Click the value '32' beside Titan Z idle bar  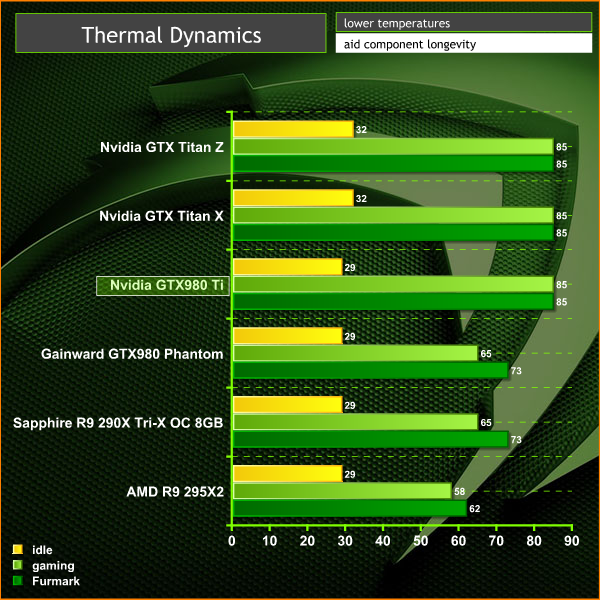(361, 130)
